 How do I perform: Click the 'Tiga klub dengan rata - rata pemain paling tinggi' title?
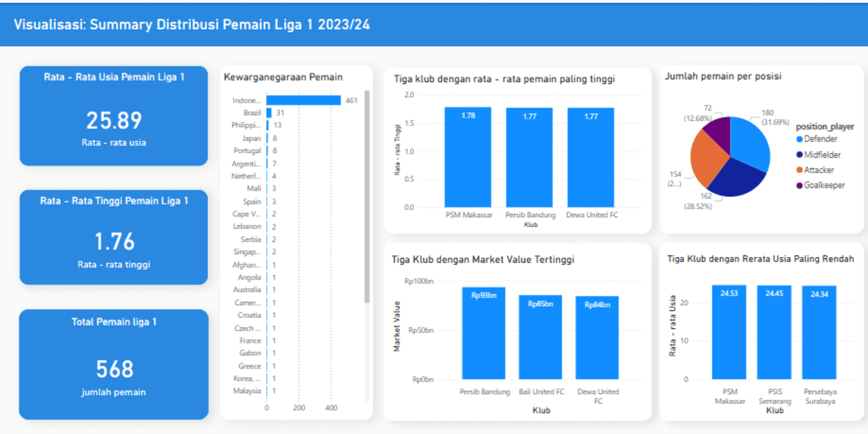click(504, 79)
